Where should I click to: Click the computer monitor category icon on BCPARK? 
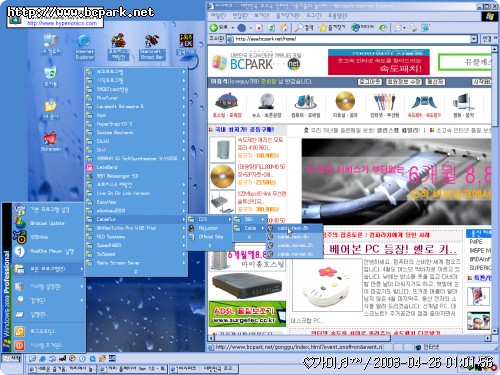(463, 102)
